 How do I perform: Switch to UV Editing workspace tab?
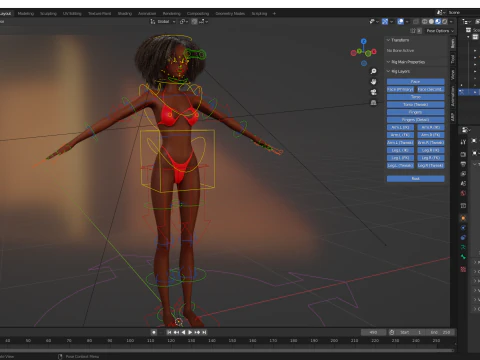point(72,14)
